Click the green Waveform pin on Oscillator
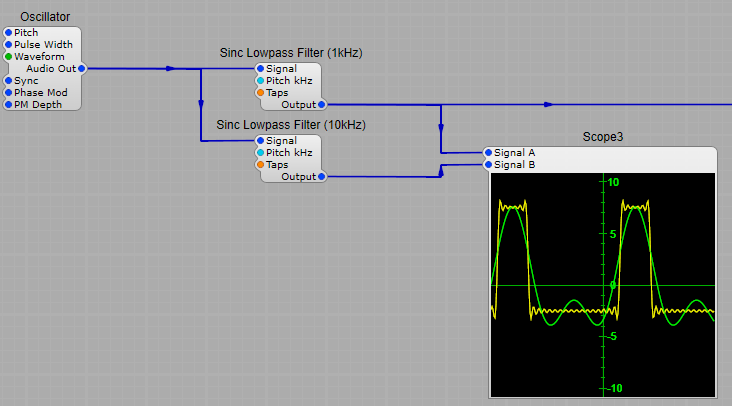The width and height of the screenshot is (732, 406). (x=9, y=57)
